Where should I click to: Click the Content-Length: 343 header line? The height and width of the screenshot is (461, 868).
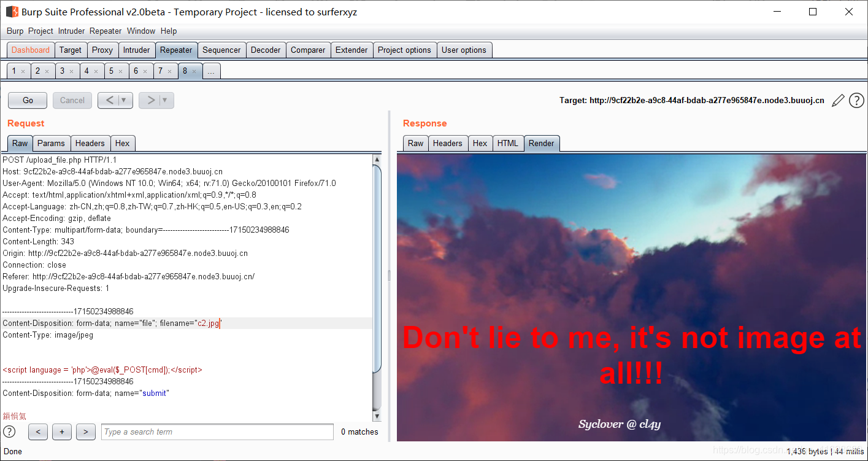tap(38, 241)
